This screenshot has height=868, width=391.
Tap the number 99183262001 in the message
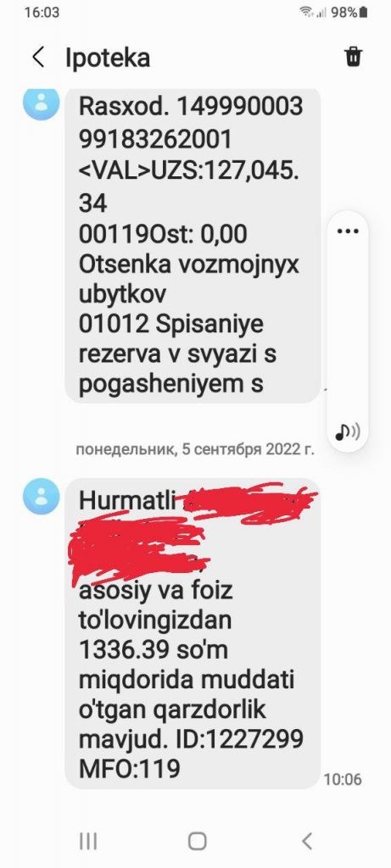coord(155,140)
